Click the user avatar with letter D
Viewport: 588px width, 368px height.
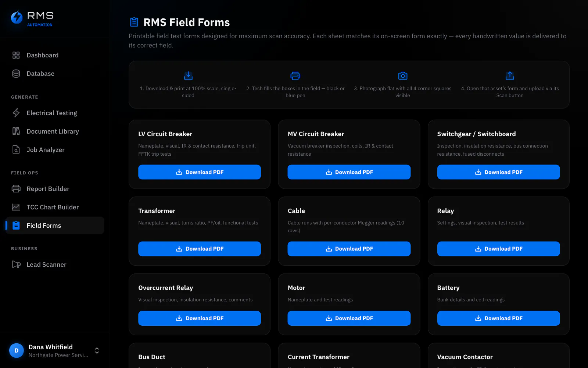coord(17,351)
